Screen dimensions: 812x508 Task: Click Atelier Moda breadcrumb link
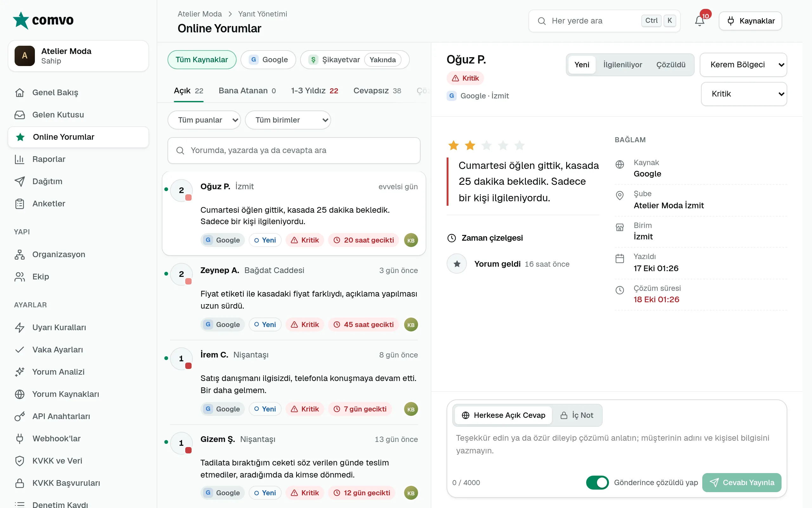(200, 14)
